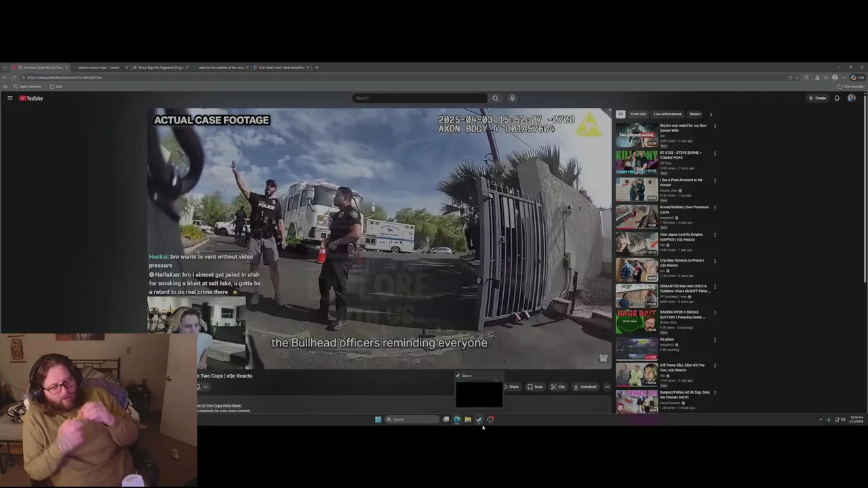Open the dislike dropdown chevron under title

click(205, 387)
